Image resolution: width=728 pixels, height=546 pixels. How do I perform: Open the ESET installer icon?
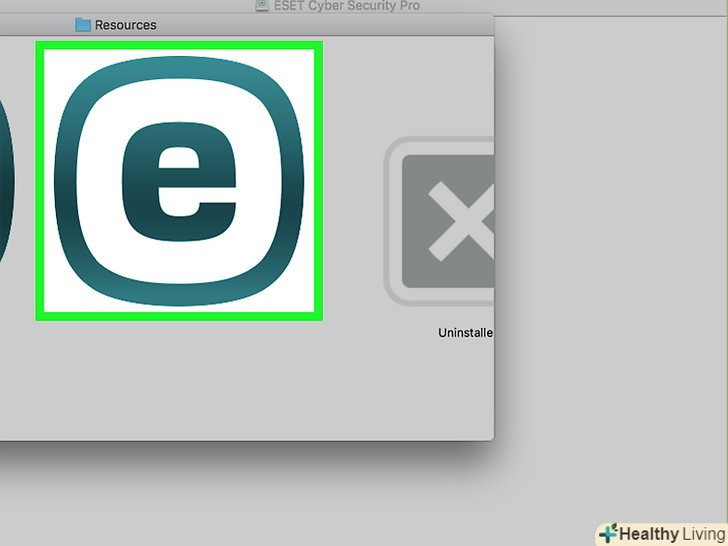[179, 181]
